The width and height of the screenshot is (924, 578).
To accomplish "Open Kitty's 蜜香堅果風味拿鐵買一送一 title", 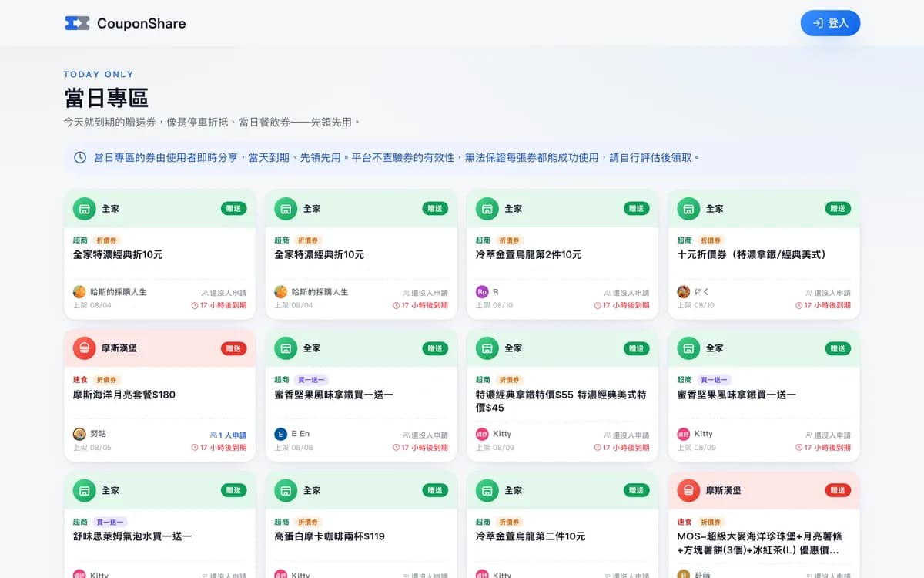I will [x=737, y=395].
